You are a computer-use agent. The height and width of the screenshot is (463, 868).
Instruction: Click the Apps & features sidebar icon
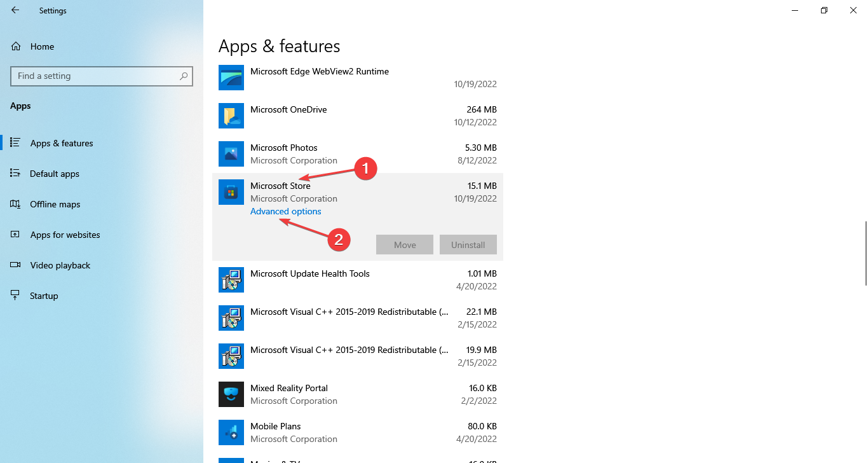16,143
